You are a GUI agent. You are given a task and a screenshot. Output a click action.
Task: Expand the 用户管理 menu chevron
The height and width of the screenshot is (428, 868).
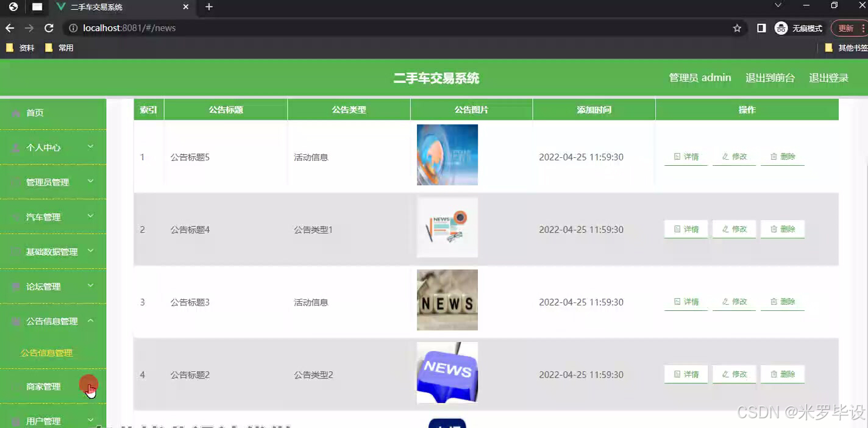click(x=90, y=420)
